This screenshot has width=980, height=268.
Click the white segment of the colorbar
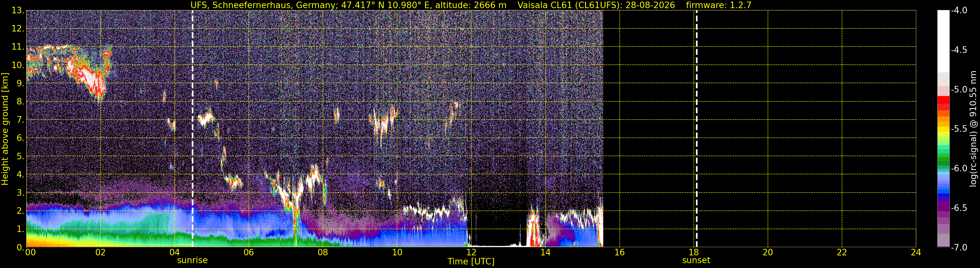click(943, 42)
